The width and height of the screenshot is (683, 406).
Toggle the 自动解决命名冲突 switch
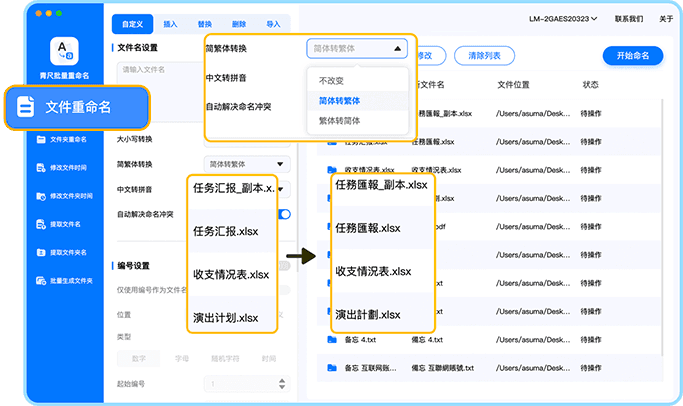[284, 214]
